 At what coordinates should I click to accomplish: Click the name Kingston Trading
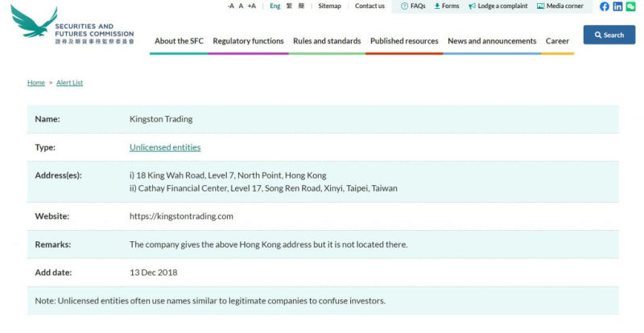point(161,119)
